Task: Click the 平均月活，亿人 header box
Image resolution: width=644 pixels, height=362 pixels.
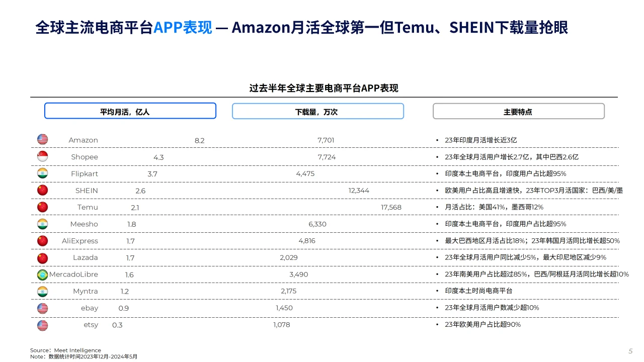Action: pyautogui.click(x=130, y=111)
